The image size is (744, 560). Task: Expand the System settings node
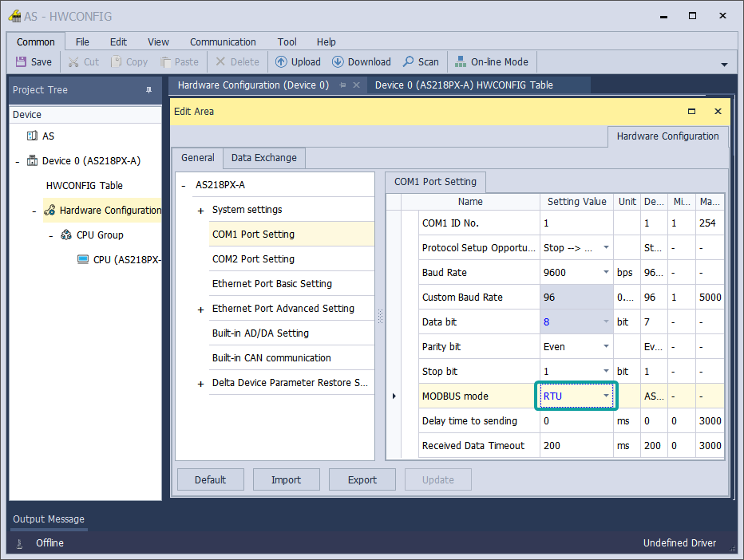tap(200, 211)
